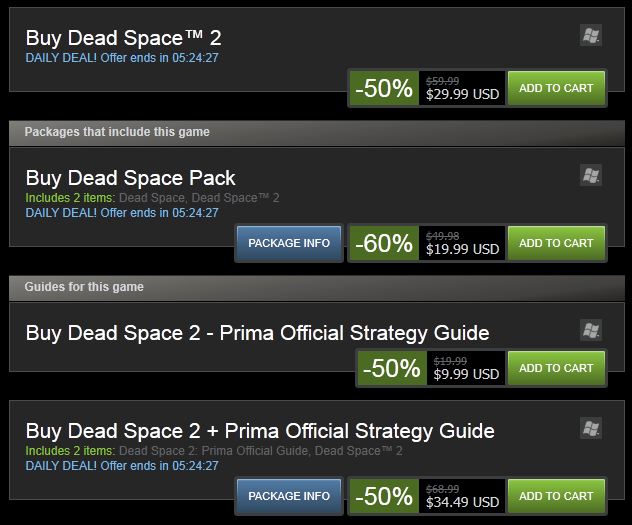Click Windows icon beside Prima Official Strategy Guide
The image size is (632, 525).
[x=590, y=330]
